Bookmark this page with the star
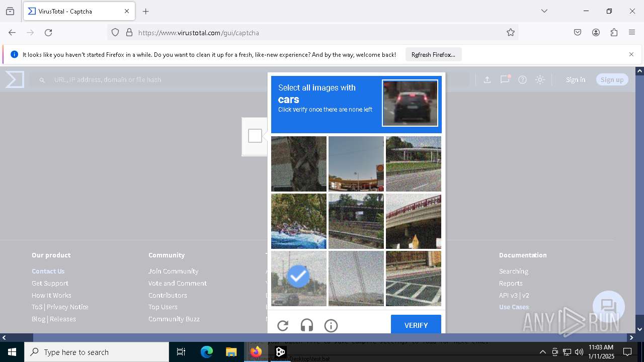 pos(511,33)
